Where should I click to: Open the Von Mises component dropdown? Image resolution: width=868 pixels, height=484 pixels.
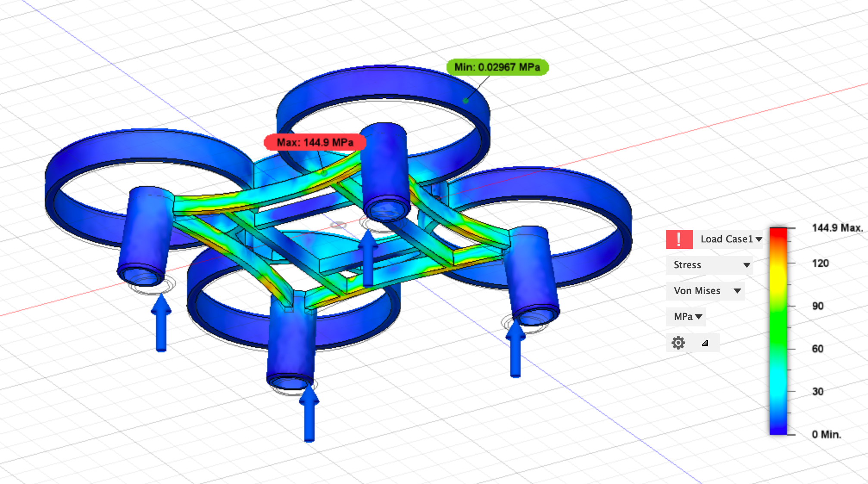tap(706, 291)
